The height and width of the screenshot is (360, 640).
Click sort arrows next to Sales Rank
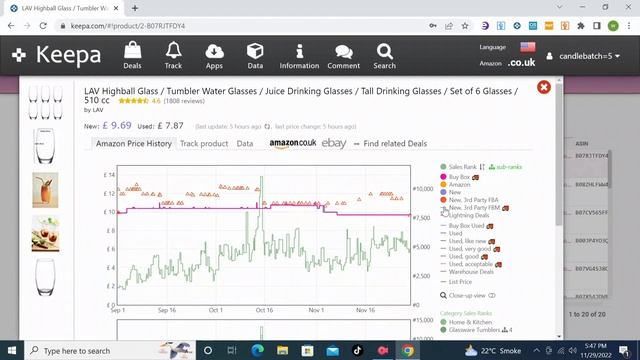coord(482,167)
